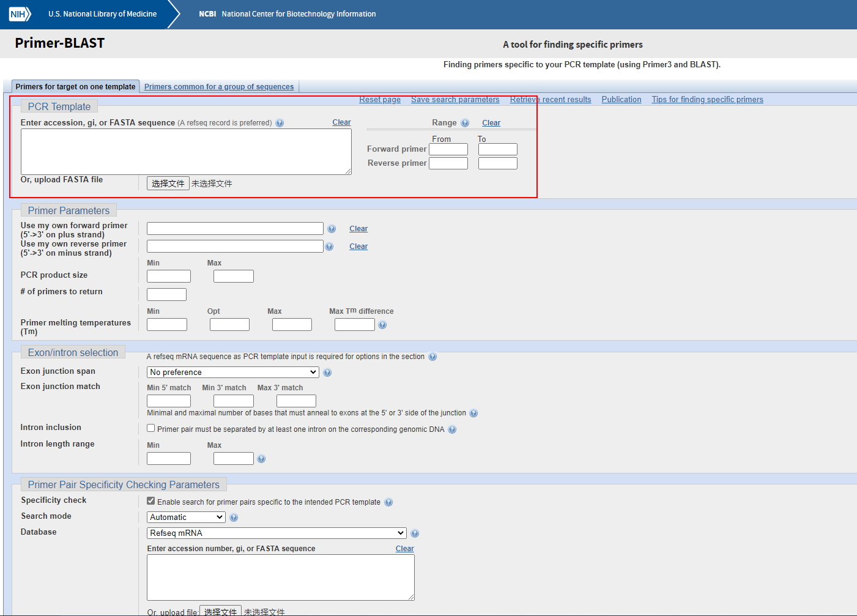
Task: Uncheck the specificity check checkbox
Action: [151, 501]
